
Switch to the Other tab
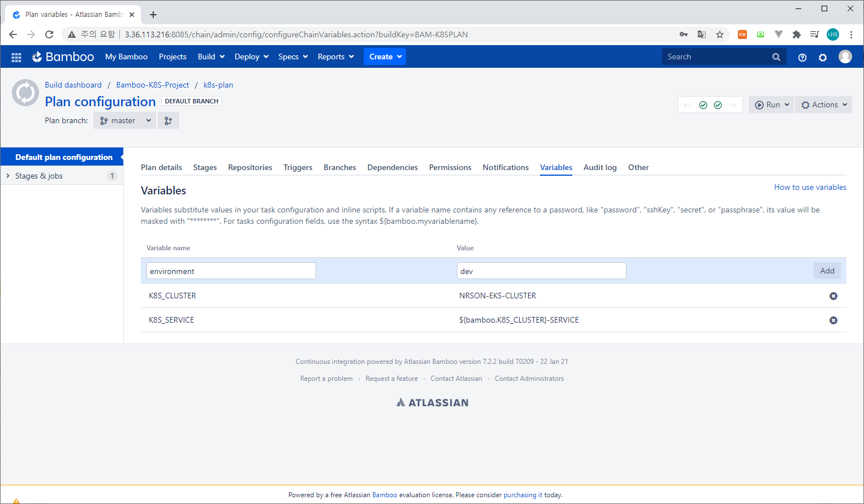click(x=638, y=167)
